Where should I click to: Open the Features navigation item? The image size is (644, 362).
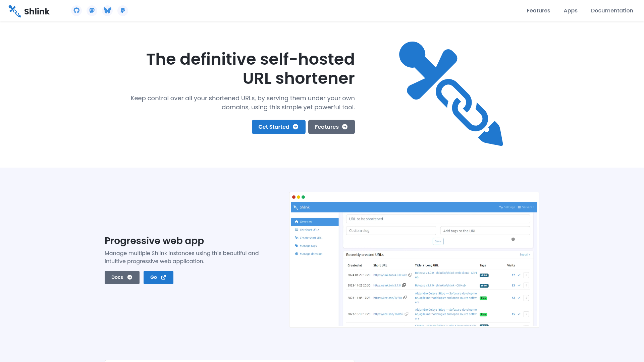[538, 10]
